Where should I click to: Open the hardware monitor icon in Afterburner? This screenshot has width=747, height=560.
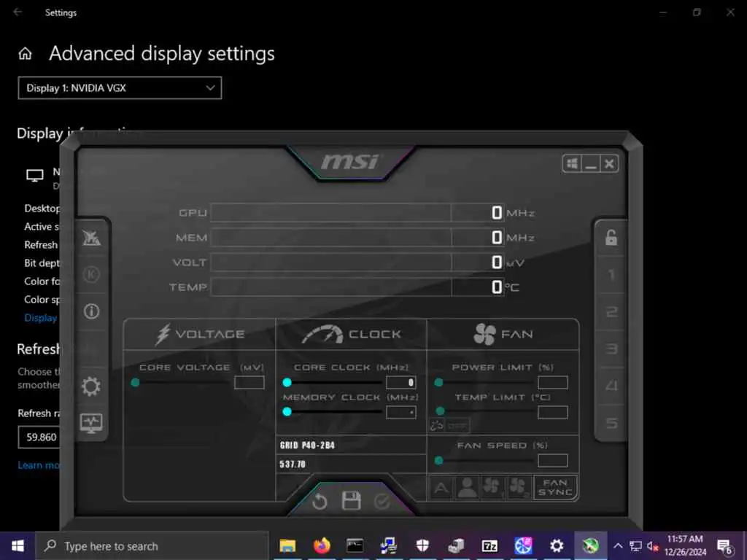(x=91, y=424)
